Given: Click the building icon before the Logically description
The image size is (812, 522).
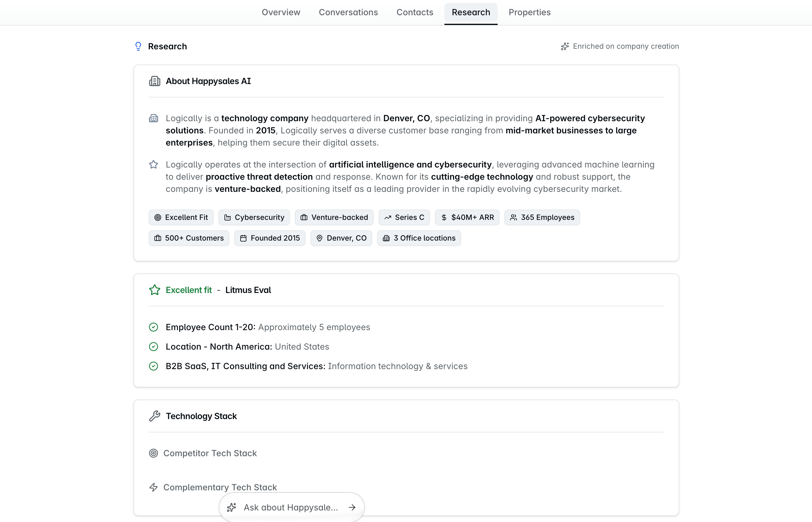Looking at the screenshot, I should coord(154,118).
